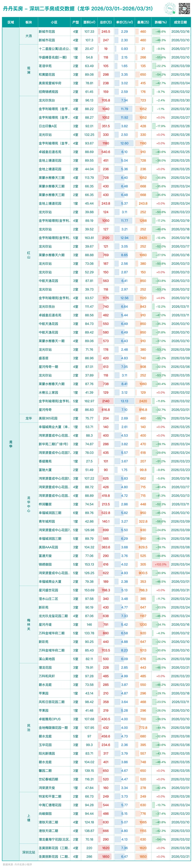
Task: Click community name 星河传奇一期
Action: coord(48,367)
